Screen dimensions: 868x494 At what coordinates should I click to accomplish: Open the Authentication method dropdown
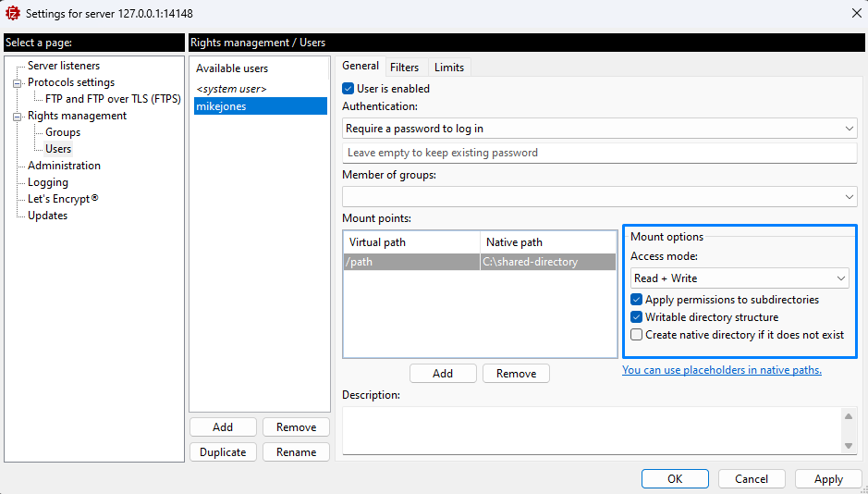pyautogui.click(x=599, y=129)
